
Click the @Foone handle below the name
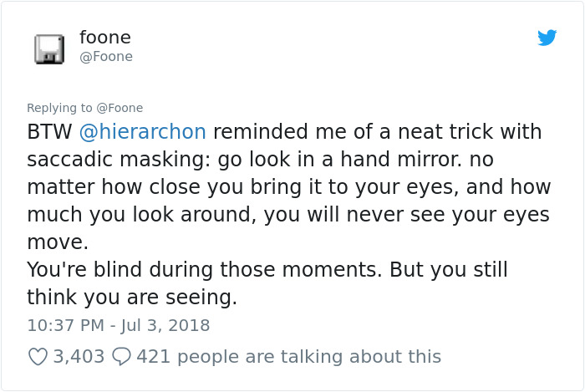105,57
